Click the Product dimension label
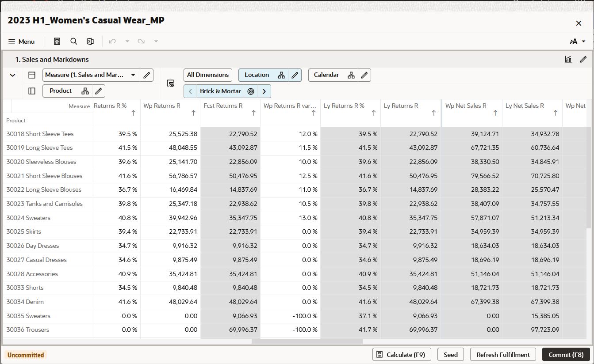 click(x=61, y=91)
